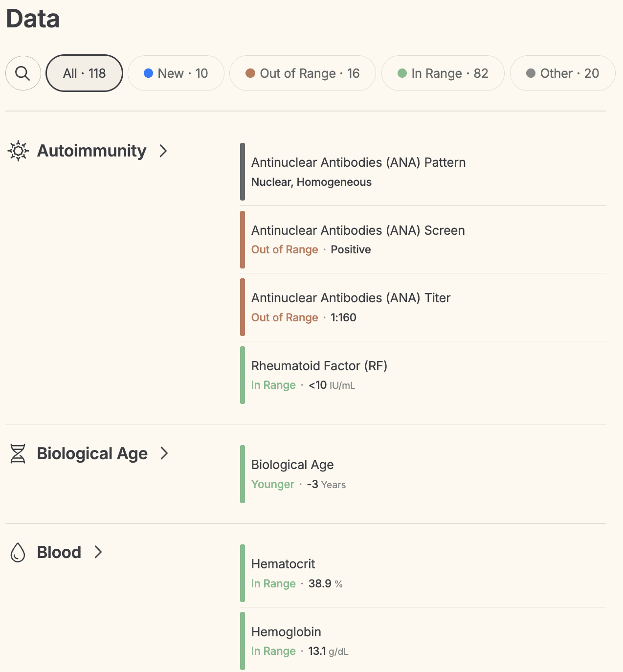Expand the Autoimmunity category chevron
Image resolution: width=623 pixels, height=672 pixels.
163,152
